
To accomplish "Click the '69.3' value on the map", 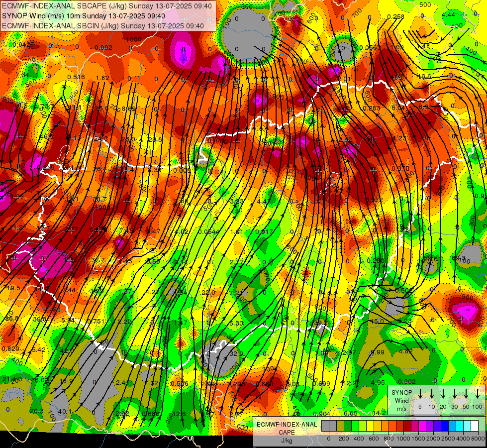I will point(459,258).
